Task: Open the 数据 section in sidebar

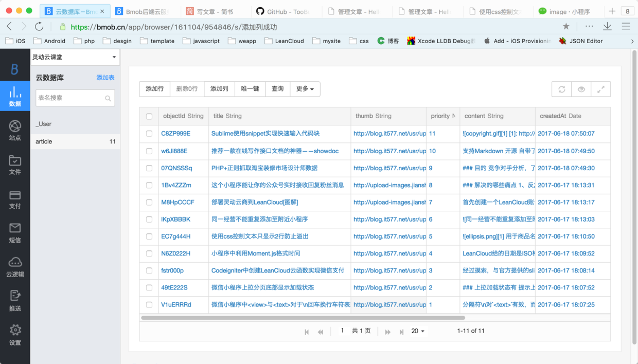Action: click(15, 96)
